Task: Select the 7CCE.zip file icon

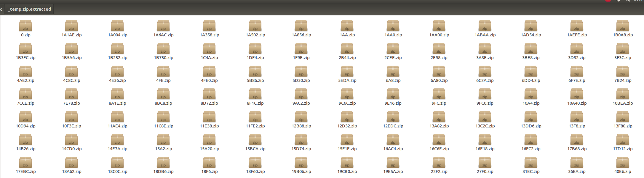Action: [x=25, y=94]
